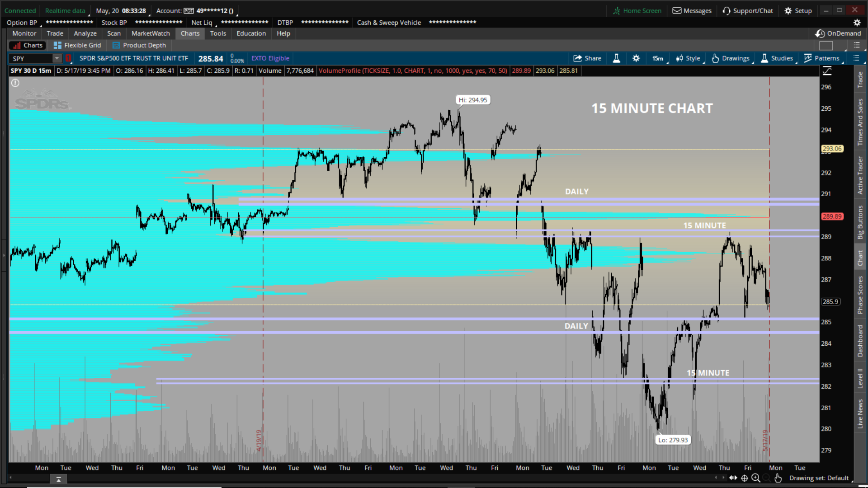The width and height of the screenshot is (868, 488).
Task: Share the SPY chart
Action: pyautogui.click(x=587, y=58)
